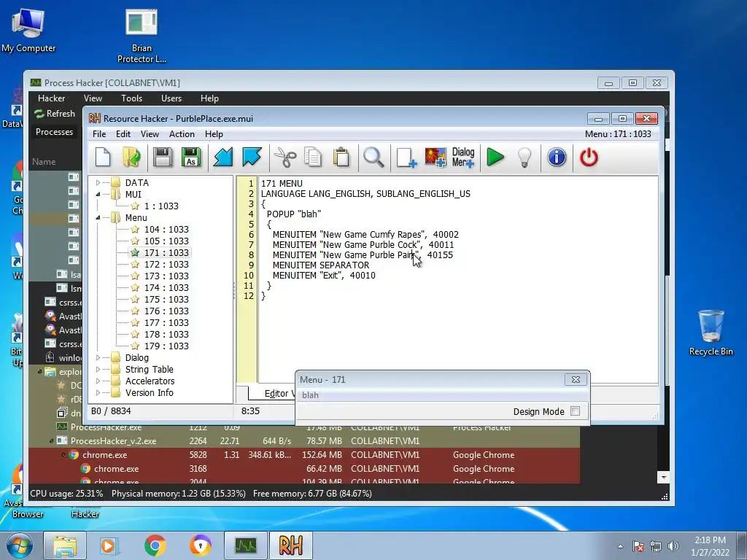This screenshot has height=560, width=747.
Task: Click the Find magnifying glass icon
Action: tap(373, 157)
